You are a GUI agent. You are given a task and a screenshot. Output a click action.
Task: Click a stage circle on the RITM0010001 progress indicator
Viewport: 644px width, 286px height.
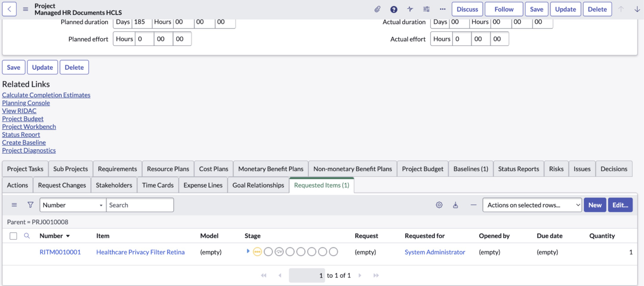(268, 252)
